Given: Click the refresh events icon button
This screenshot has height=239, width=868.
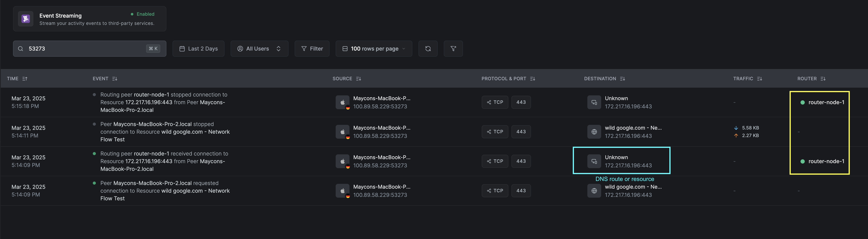Looking at the screenshot, I should point(428,49).
